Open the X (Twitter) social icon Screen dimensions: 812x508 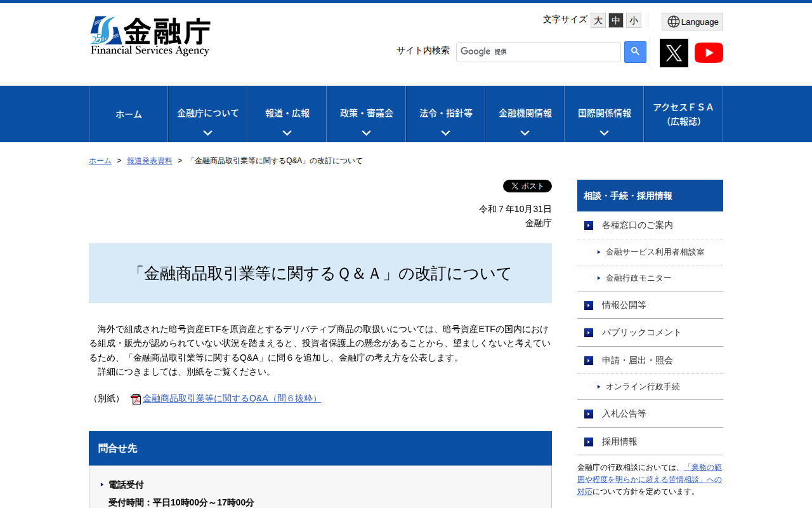point(674,53)
